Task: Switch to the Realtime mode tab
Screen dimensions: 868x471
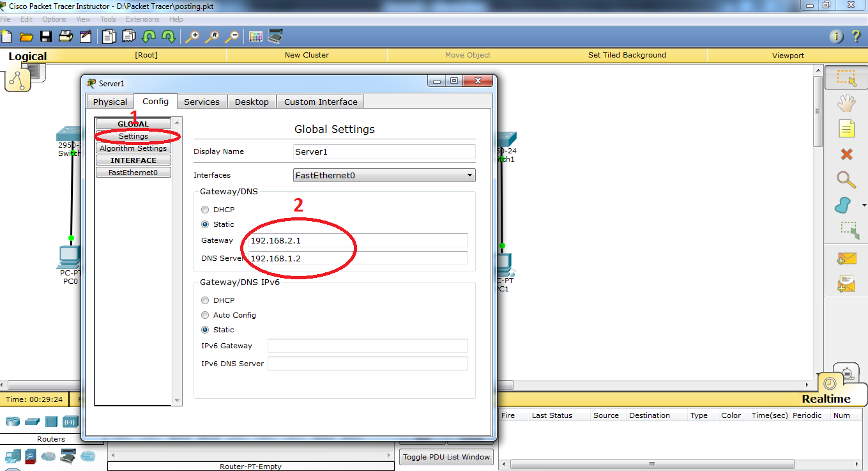Action: pos(826,399)
